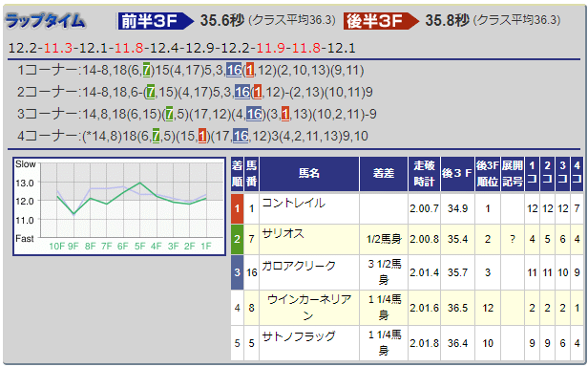The image size is (588, 367).
Task: Click 1F label on chart axis
Action: tap(206, 247)
